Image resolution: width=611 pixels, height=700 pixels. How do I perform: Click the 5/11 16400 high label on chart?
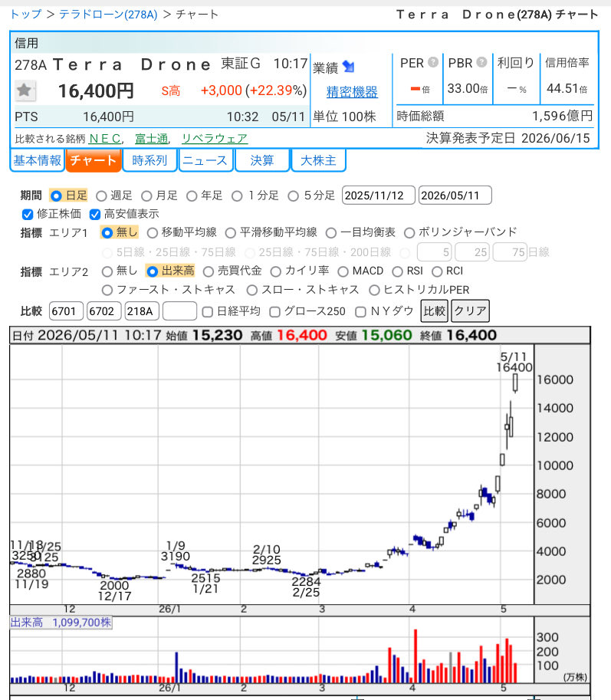point(514,362)
